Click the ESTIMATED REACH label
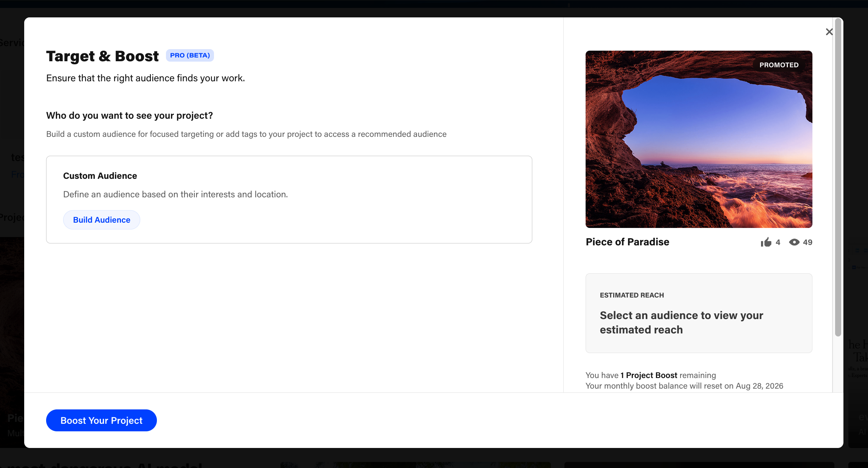This screenshot has width=868, height=468. [x=632, y=295]
